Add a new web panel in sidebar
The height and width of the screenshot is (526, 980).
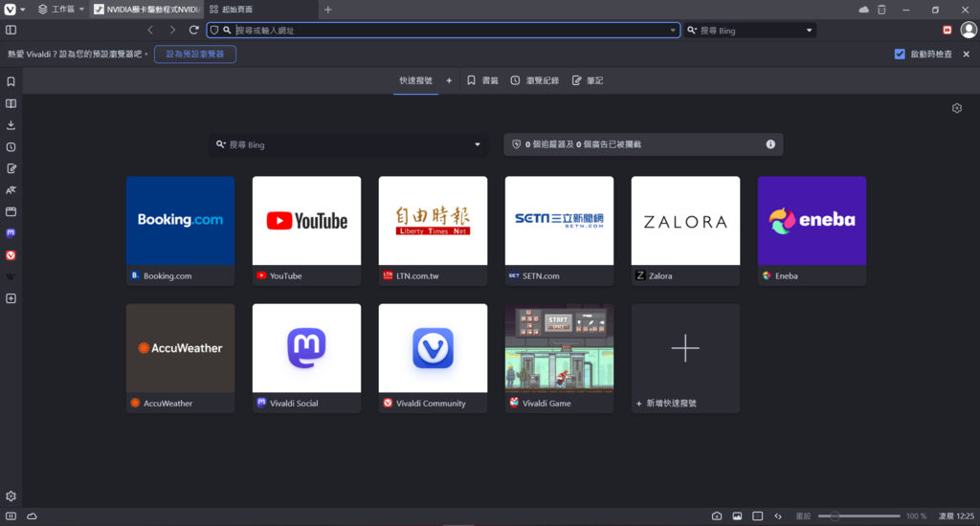coord(11,298)
